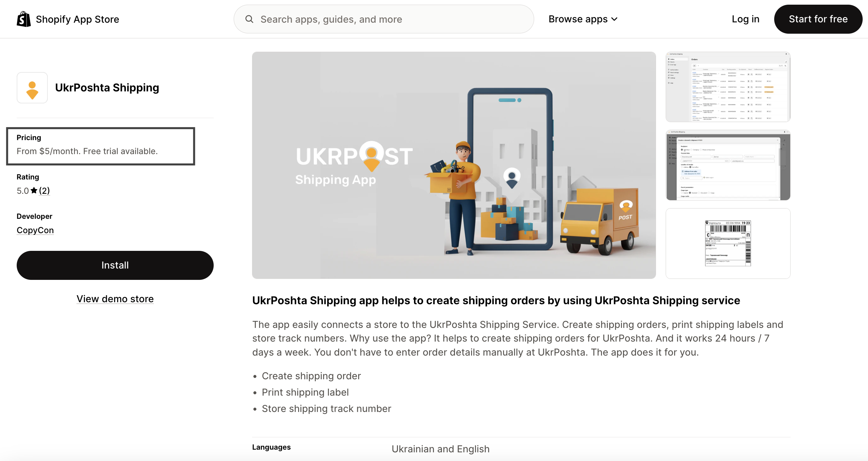Click the Pricing section box
This screenshot has height=461, width=868.
tap(101, 146)
